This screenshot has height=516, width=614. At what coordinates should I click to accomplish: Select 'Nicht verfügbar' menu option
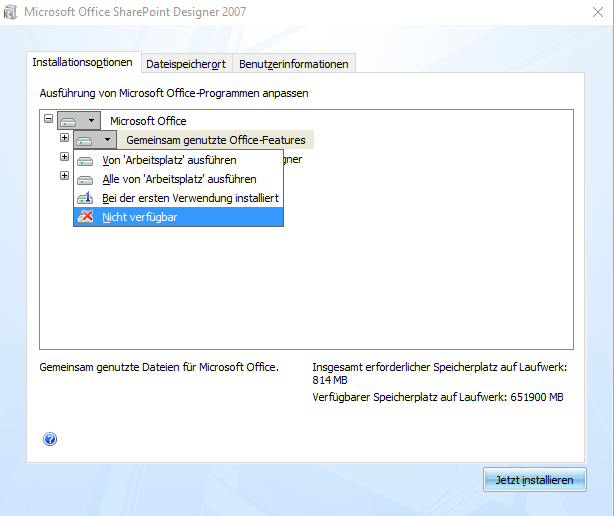(179, 217)
